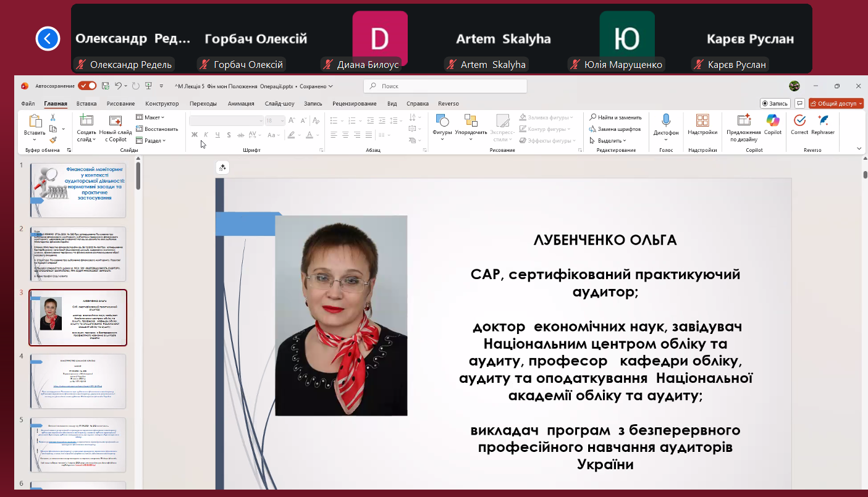This screenshot has width=868, height=497.
Task: Switch to the Вставка ribbon tab
Action: [86, 104]
